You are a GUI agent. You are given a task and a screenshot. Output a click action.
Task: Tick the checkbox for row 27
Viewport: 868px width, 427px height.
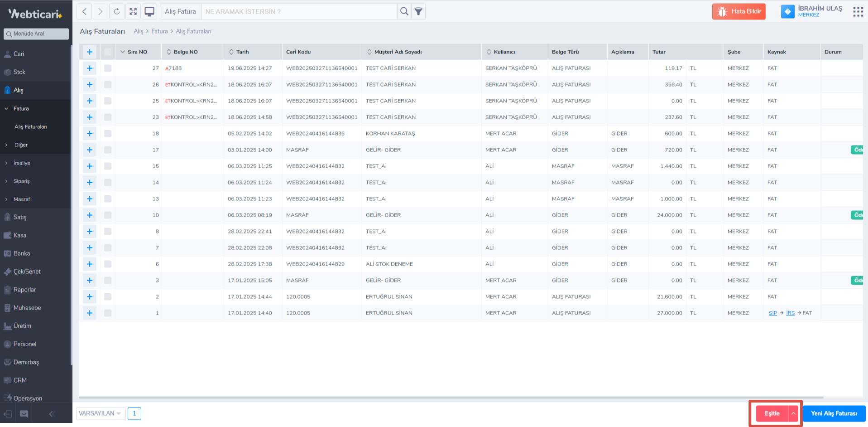[108, 68]
